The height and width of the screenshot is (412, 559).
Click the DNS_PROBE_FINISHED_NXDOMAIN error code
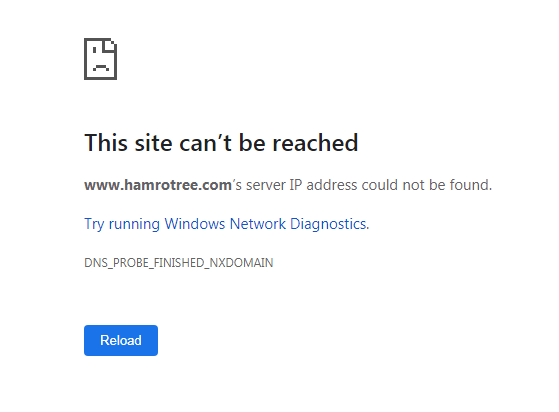tap(179, 263)
